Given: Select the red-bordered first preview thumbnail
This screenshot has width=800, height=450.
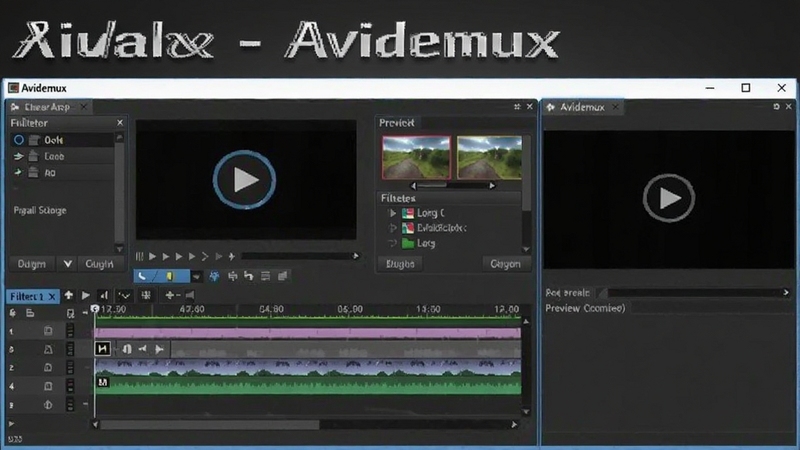Looking at the screenshot, I should tap(416, 157).
